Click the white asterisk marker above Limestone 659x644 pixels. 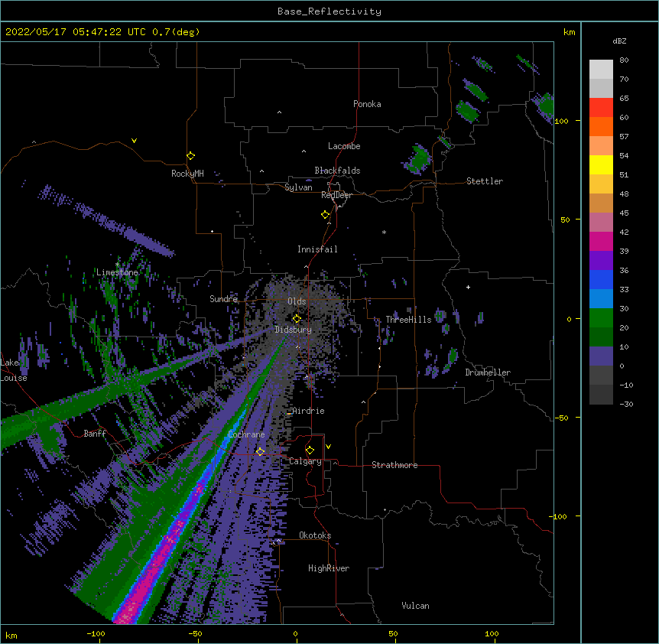click(x=117, y=265)
